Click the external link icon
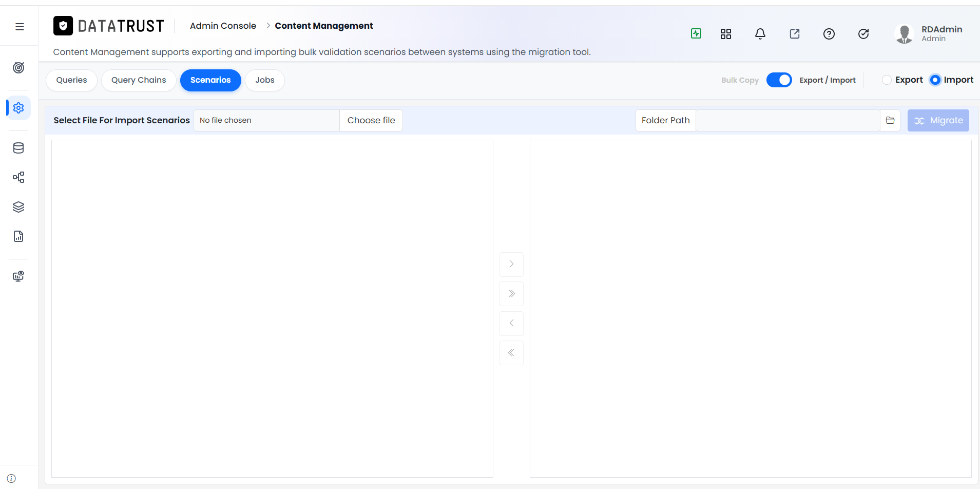 click(x=795, y=34)
